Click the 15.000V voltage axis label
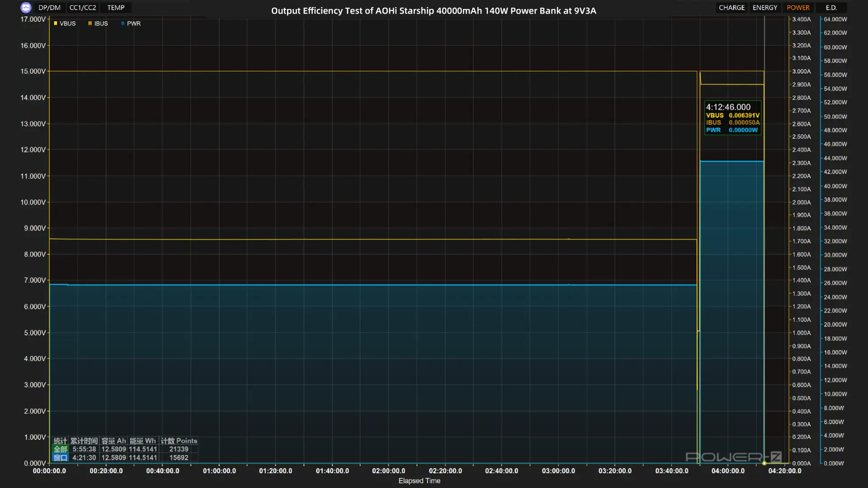 point(33,71)
